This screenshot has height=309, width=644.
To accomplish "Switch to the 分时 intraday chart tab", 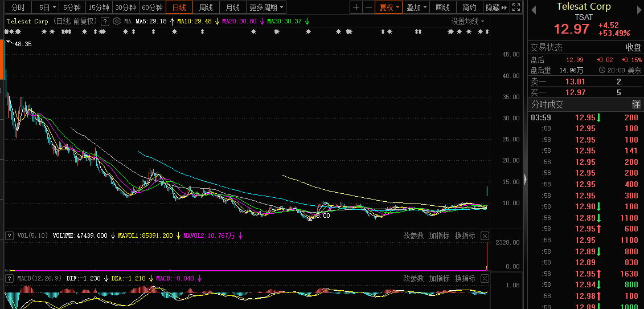I will [x=18, y=7].
